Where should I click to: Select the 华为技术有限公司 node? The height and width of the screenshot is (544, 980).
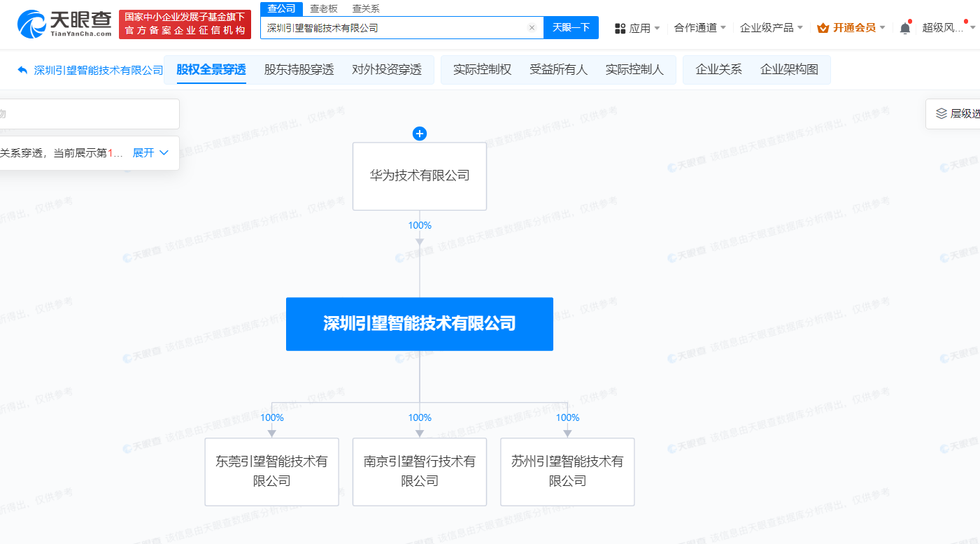[420, 176]
